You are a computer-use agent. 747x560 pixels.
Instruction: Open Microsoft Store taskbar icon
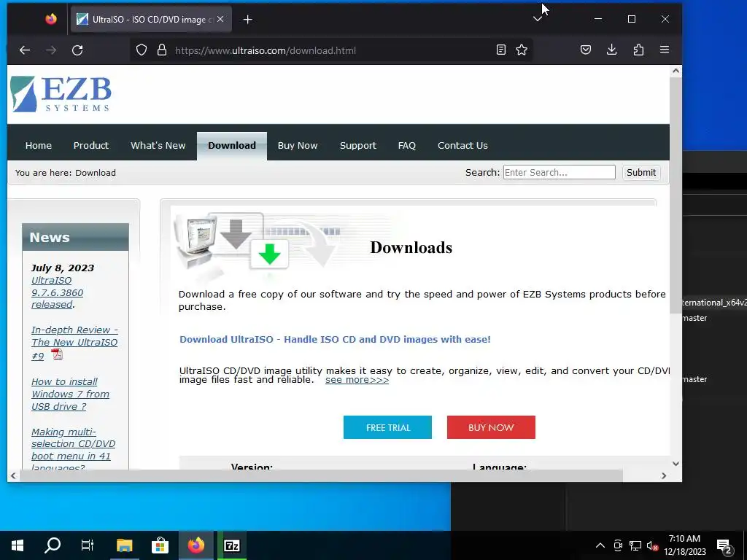(160, 545)
